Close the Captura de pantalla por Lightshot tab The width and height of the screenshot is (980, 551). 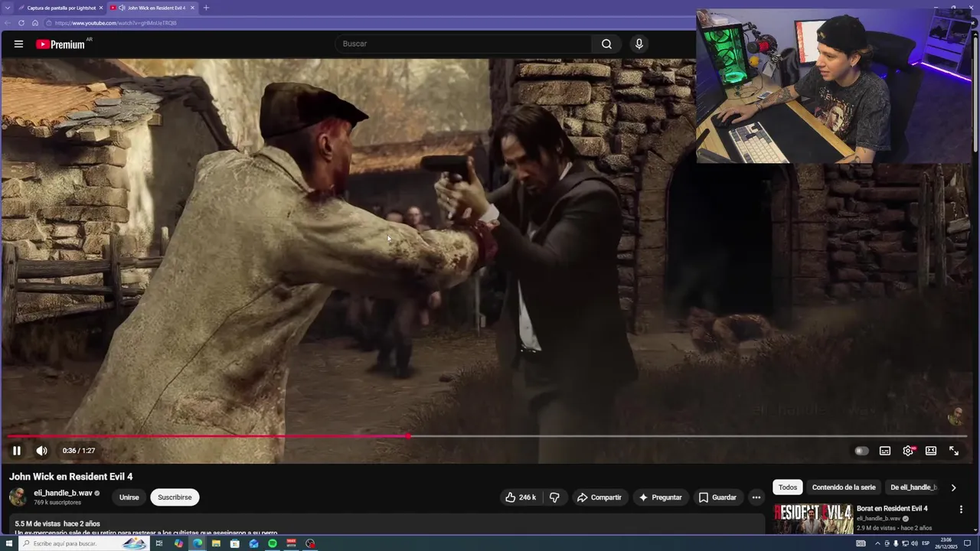100,8
